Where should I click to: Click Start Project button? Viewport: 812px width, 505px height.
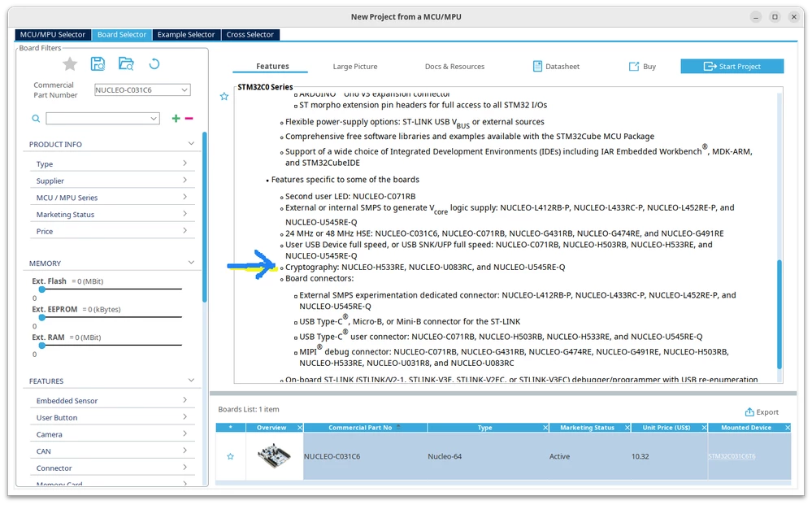coord(732,67)
